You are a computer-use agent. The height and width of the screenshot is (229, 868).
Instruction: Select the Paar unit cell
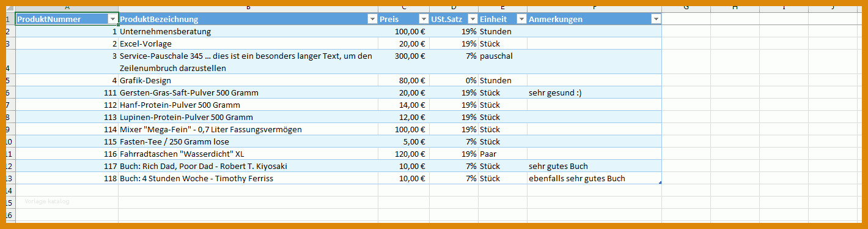point(502,154)
